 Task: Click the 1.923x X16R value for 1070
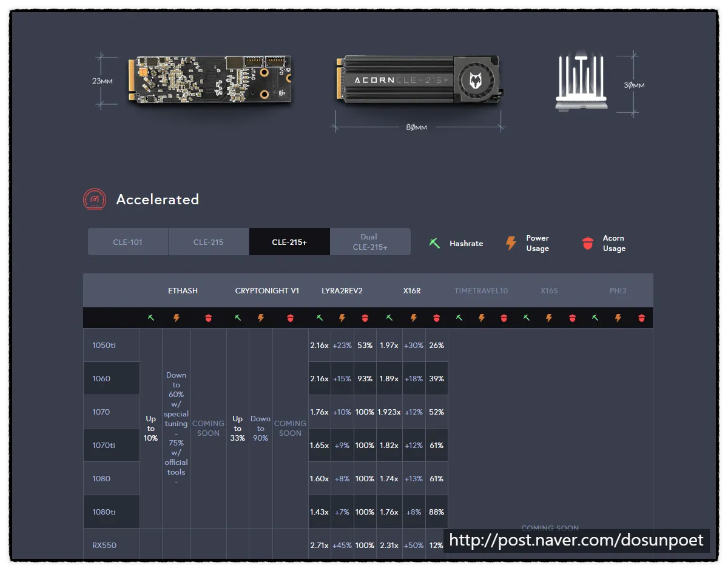pos(389,412)
